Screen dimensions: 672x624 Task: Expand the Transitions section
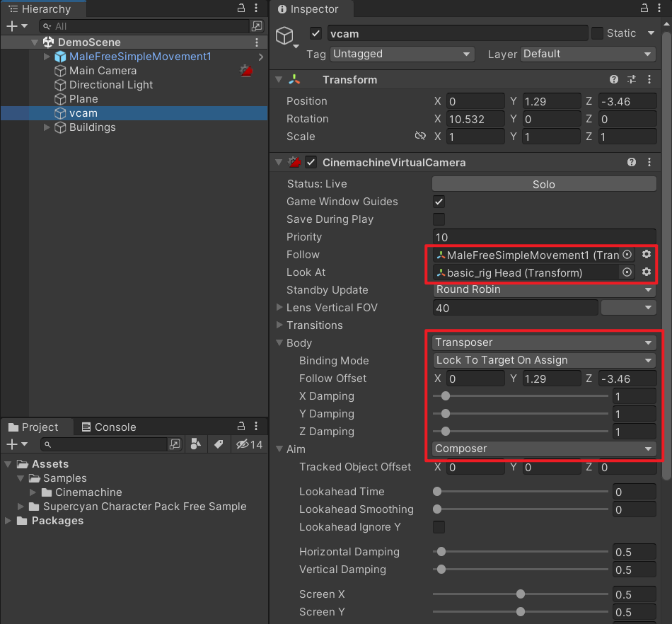pyautogui.click(x=279, y=325)
